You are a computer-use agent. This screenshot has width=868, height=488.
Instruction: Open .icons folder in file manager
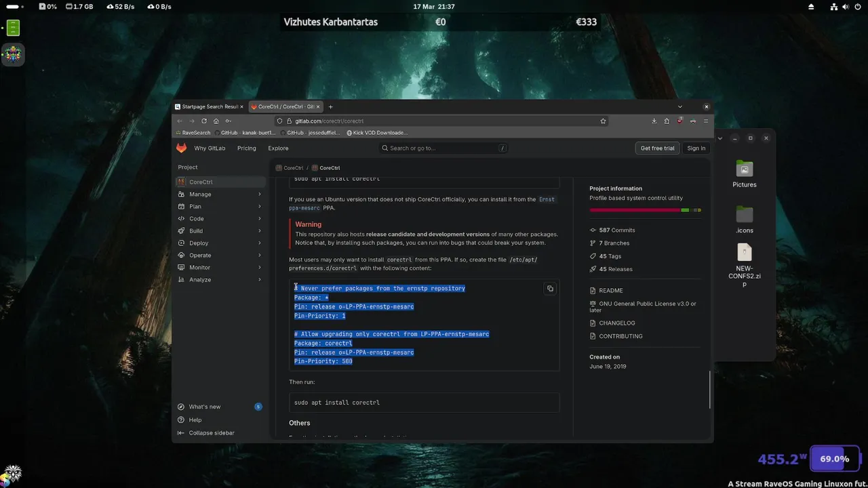[744, 220]
